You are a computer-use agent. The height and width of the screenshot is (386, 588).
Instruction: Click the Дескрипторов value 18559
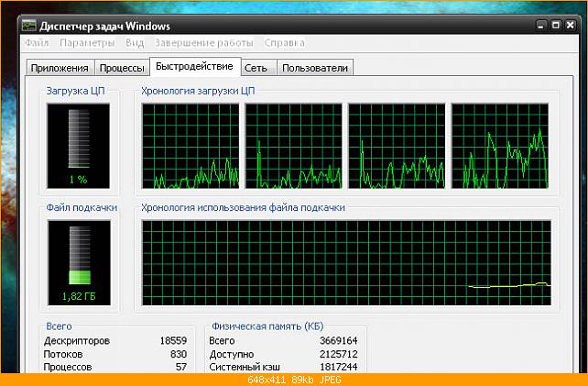[x=173, y=340]
